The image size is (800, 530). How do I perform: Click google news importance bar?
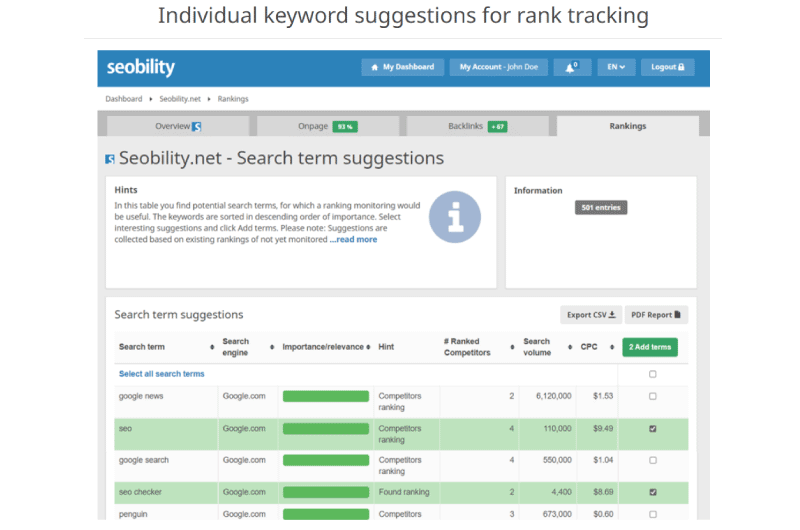coord(326,396)
